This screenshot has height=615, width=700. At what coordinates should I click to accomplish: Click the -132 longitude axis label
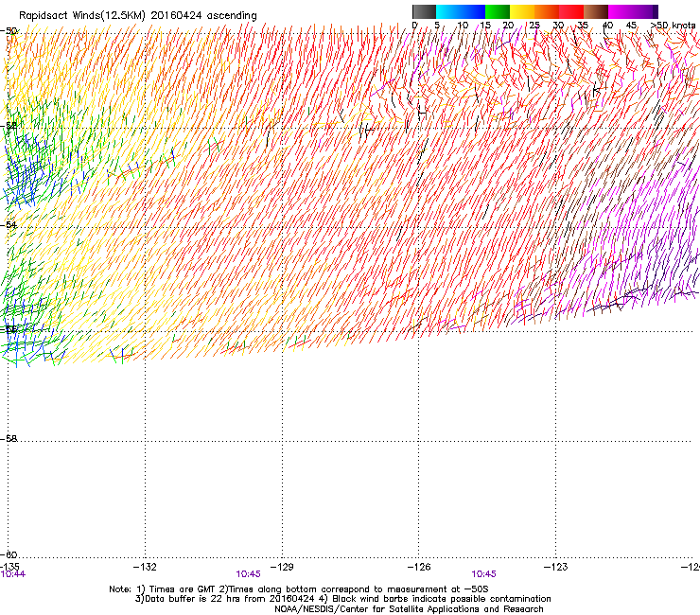pyautogui.click(x=145, y=567)
